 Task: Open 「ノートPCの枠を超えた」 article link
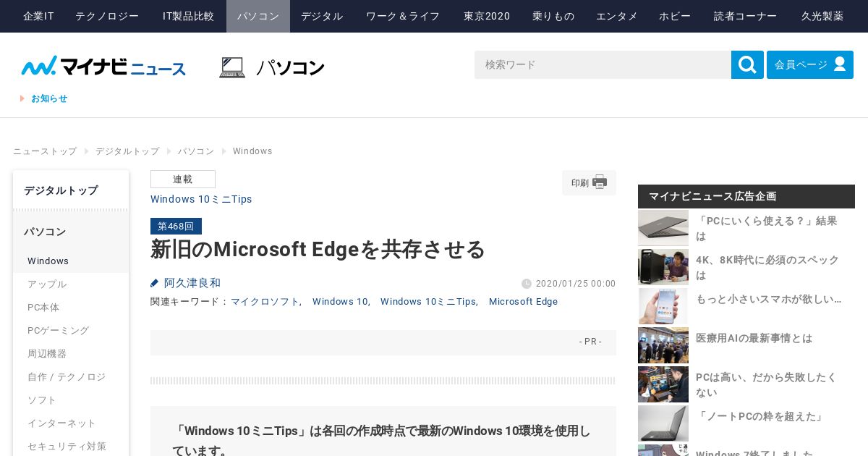760,416
